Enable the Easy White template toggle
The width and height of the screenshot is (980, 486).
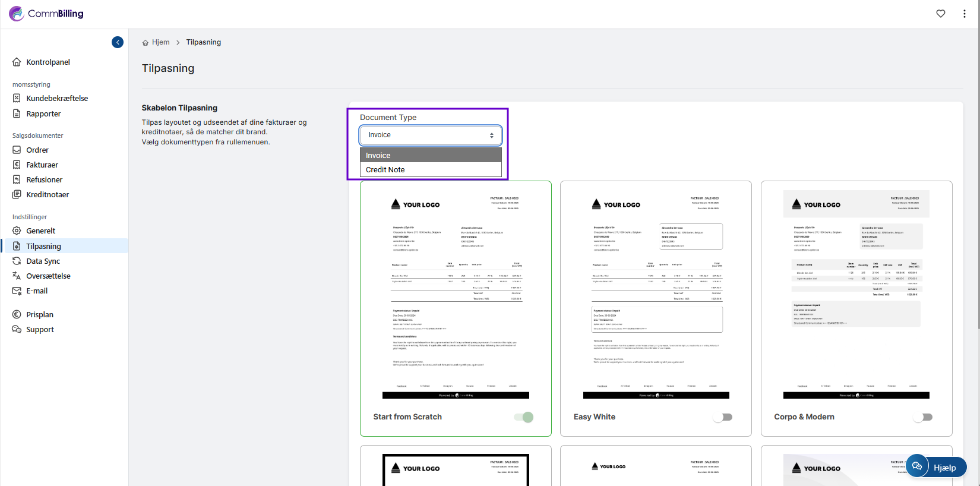pyautogui.click(x=723, y=417)
